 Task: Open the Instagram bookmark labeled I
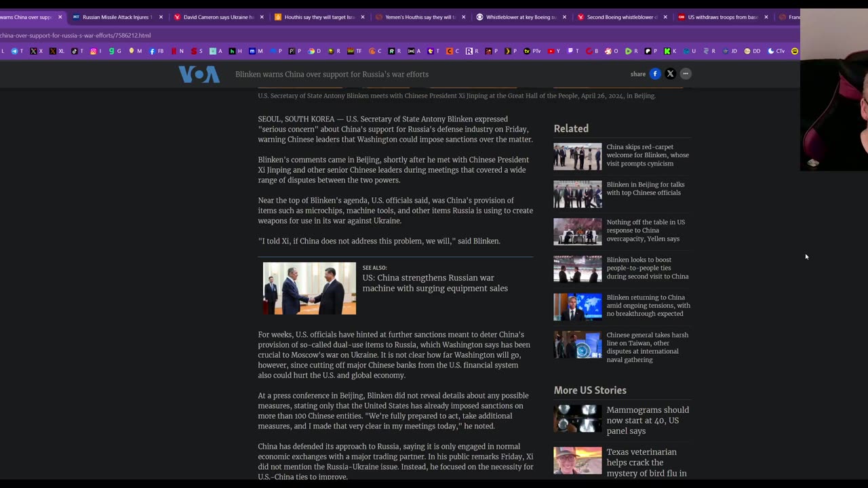point(96,51)
